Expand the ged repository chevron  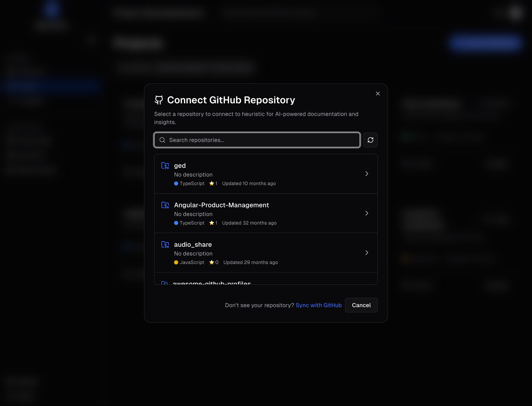pos(366,174)
